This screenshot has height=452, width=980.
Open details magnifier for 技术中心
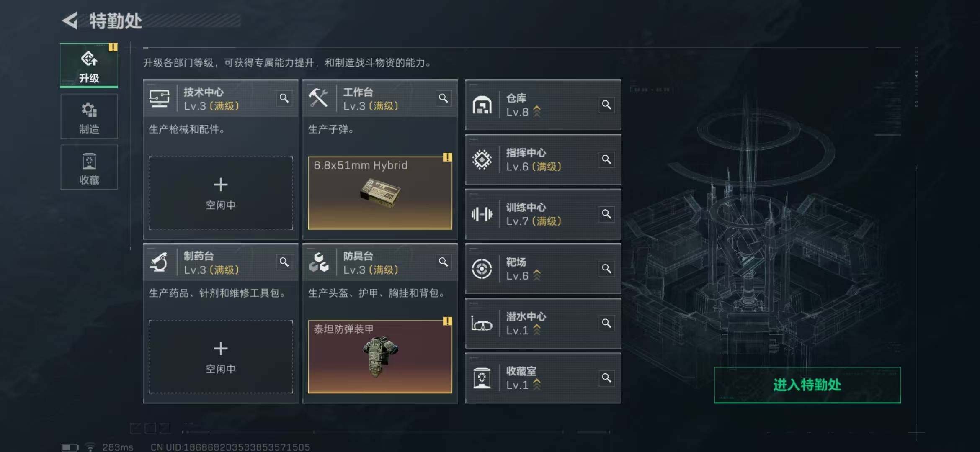coord(284,98)
